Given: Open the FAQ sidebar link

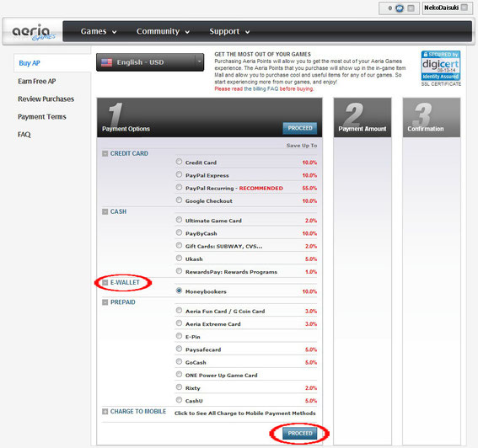Looking at the screenshot, I should pyautogui.click(x=24, y=135).
